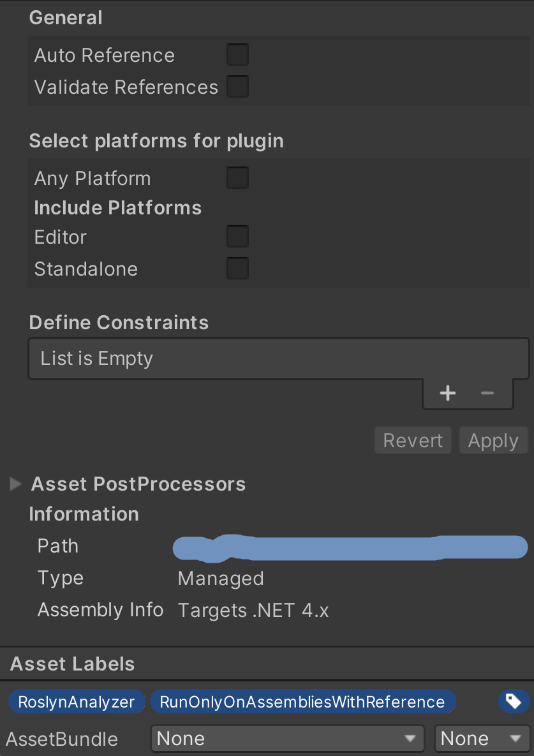534x756 pixels.
Task: Check the Any Platform option
Action: point(237,177)
